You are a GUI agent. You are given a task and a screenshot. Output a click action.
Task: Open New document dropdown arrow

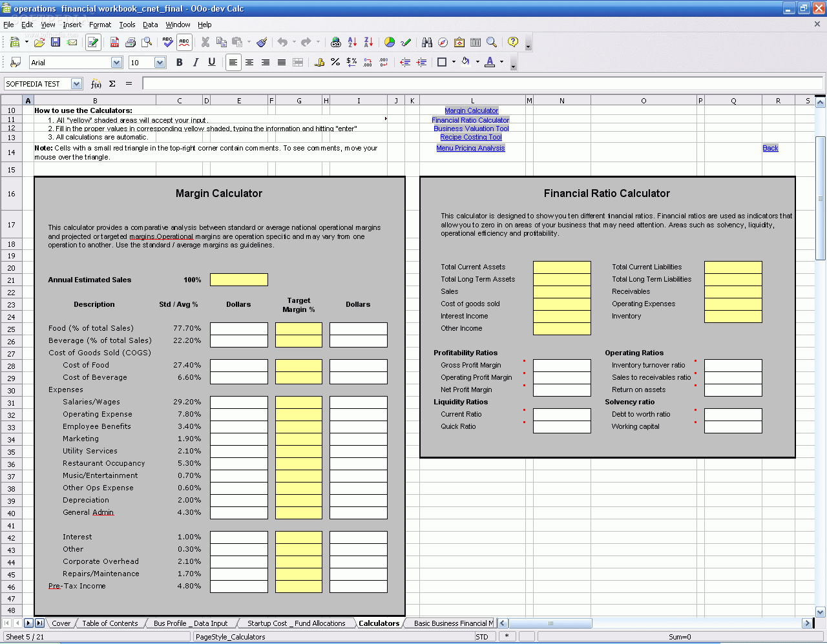coord(26,42)
